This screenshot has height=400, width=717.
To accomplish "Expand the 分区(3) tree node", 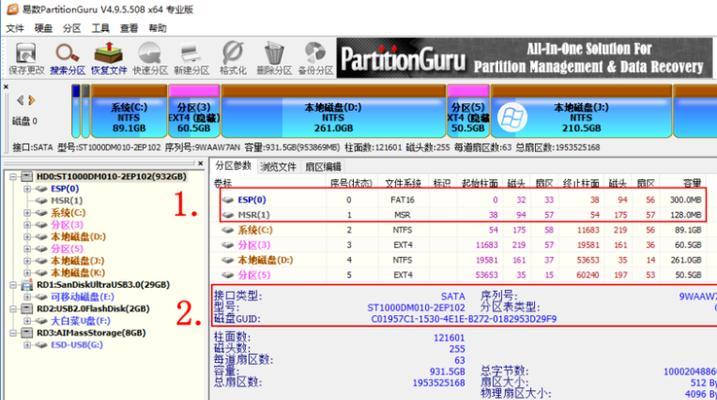I will coord(27,224).
